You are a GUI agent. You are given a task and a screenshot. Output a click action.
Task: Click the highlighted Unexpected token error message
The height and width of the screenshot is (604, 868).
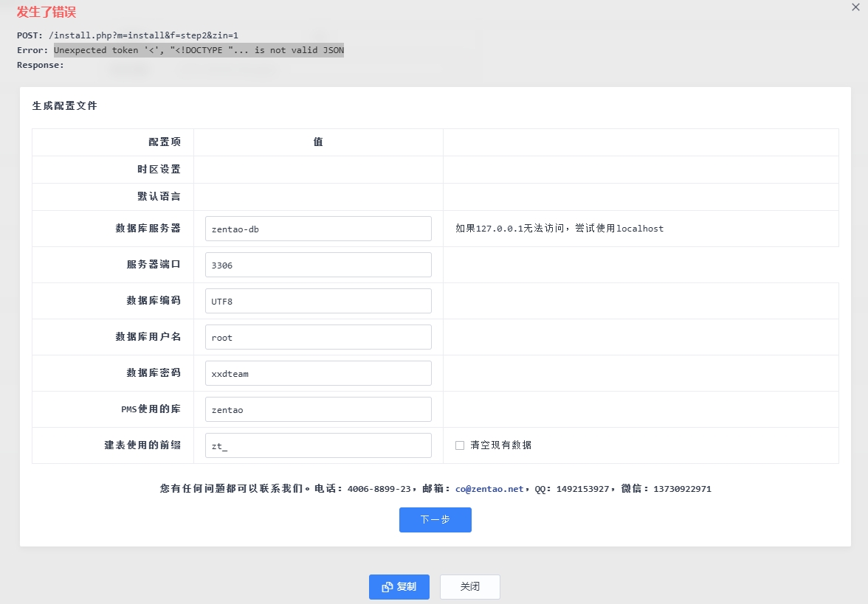[199, 50]
